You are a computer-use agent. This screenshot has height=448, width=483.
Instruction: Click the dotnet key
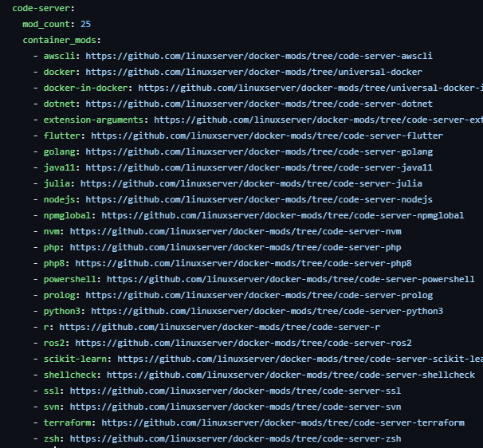pos(60,104)
